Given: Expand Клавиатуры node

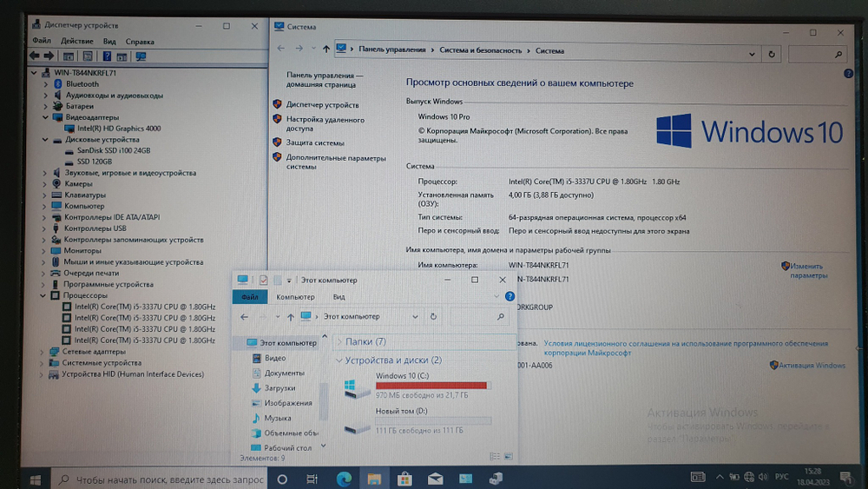Looking at the screenshot, I should 45,195.
